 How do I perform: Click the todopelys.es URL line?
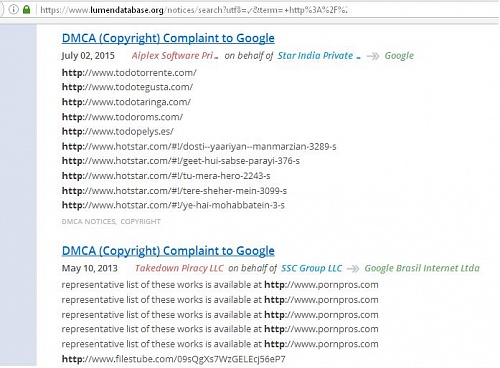tap(117, 132)
